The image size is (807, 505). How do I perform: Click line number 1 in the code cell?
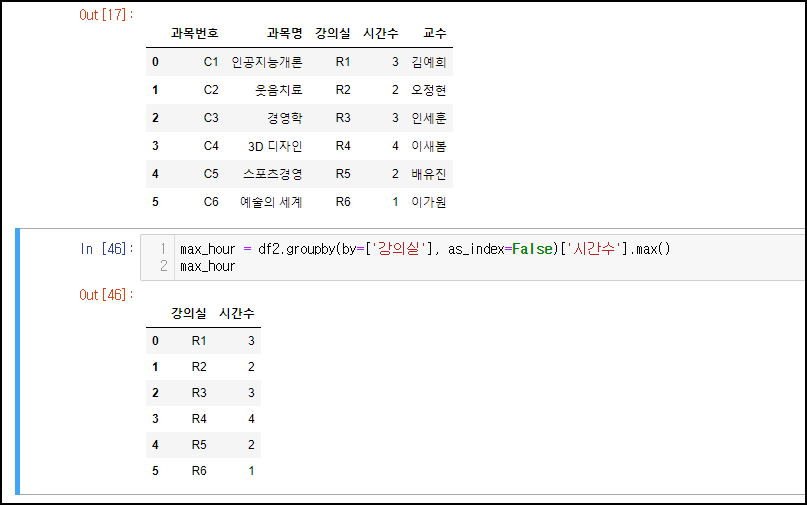pos(163,249)
